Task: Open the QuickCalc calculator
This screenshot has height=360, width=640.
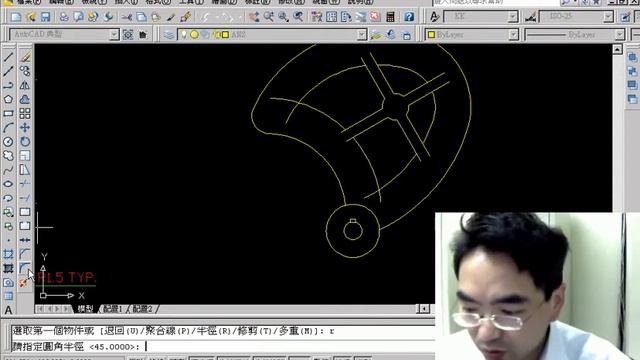Action: 391,17
